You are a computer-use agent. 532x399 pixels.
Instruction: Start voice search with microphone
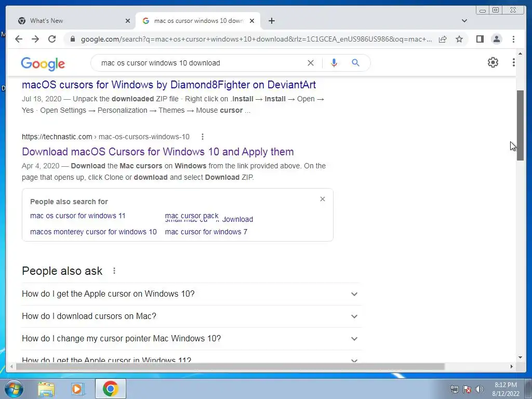(334, 63)
